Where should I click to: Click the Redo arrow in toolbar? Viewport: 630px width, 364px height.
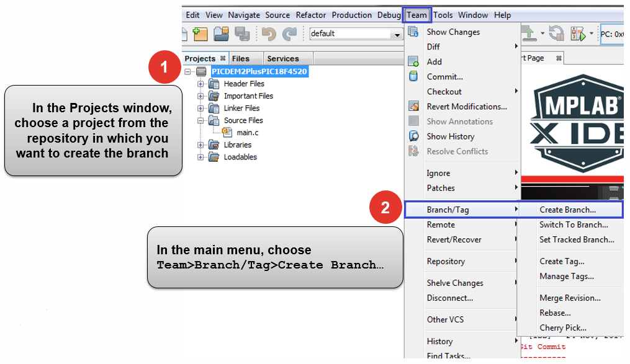(289, 34)
